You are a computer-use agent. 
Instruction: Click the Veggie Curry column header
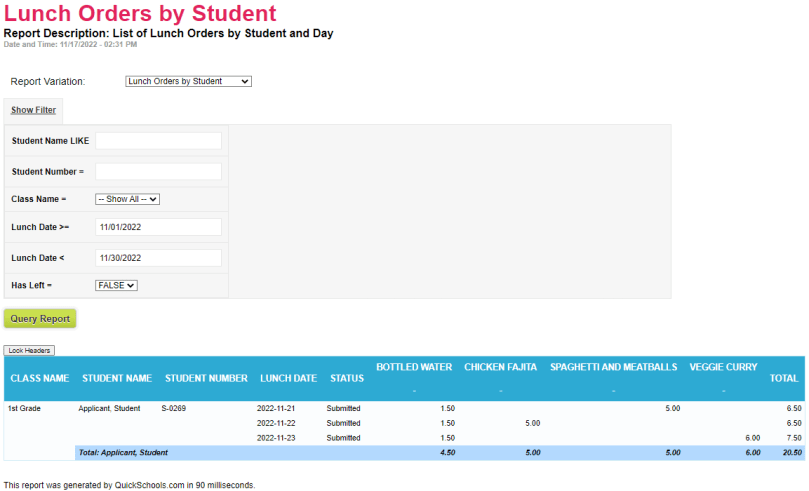tap(723, 367)
